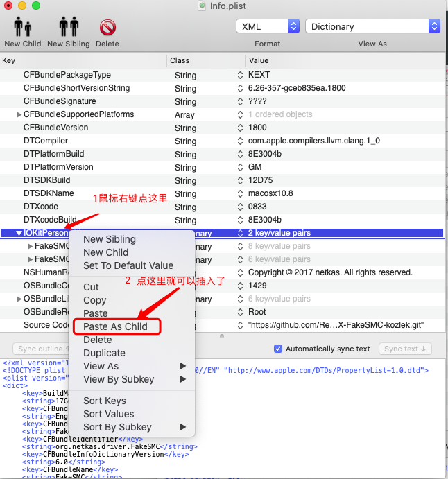Image resolution: width=448 pixels, height=479 pixels.
Task: Click the New Sibling toolbar icon
Action: click(69, 27)
